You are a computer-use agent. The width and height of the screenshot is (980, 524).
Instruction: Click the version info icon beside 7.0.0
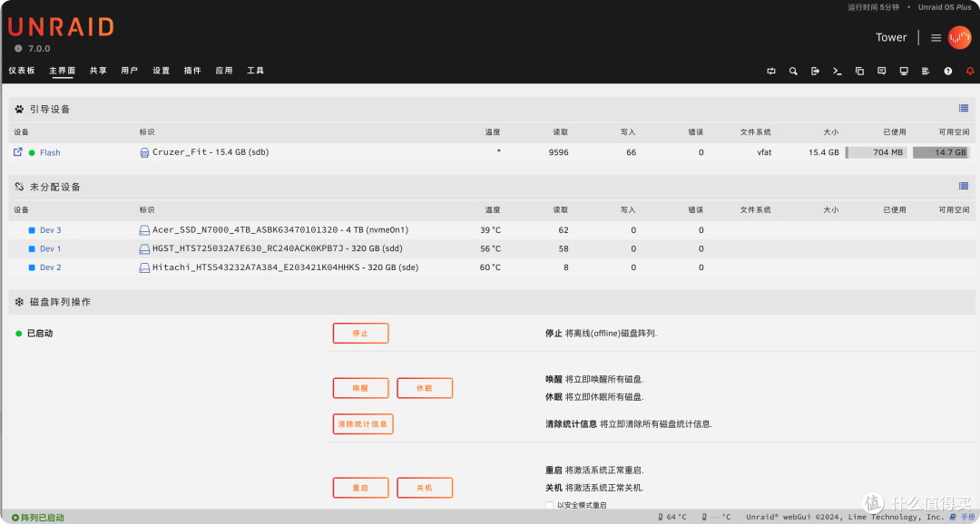pos(18,49)
